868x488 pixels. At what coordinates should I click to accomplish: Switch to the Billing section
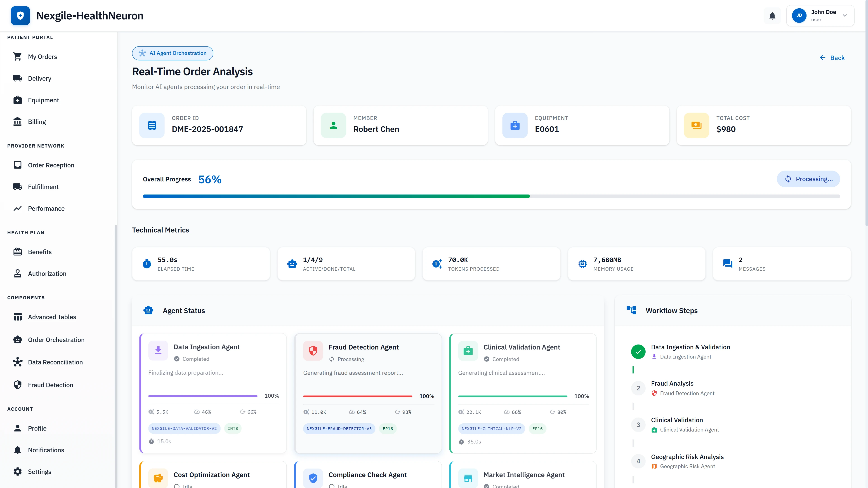coord(37,122)
